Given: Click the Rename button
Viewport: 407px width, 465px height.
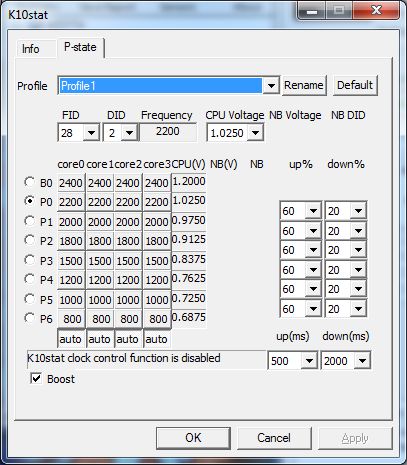Looking at the screenshot, I should point(304,85).
